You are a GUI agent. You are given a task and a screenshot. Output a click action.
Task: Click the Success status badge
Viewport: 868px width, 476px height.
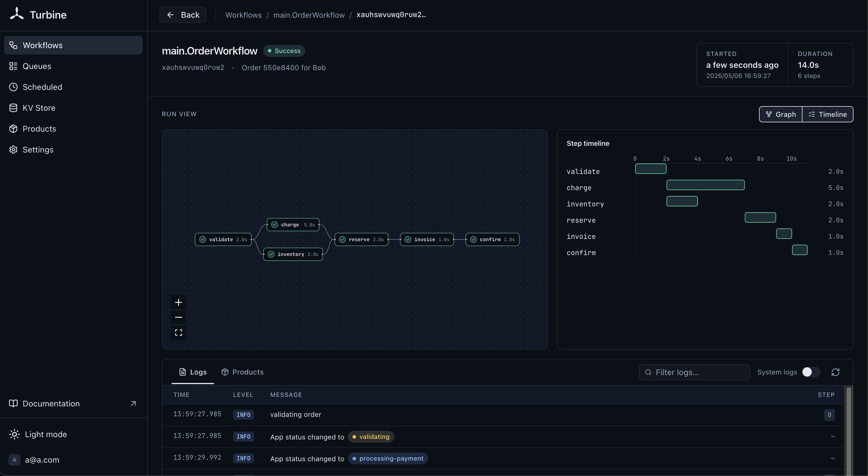click(x=284, y=51)
